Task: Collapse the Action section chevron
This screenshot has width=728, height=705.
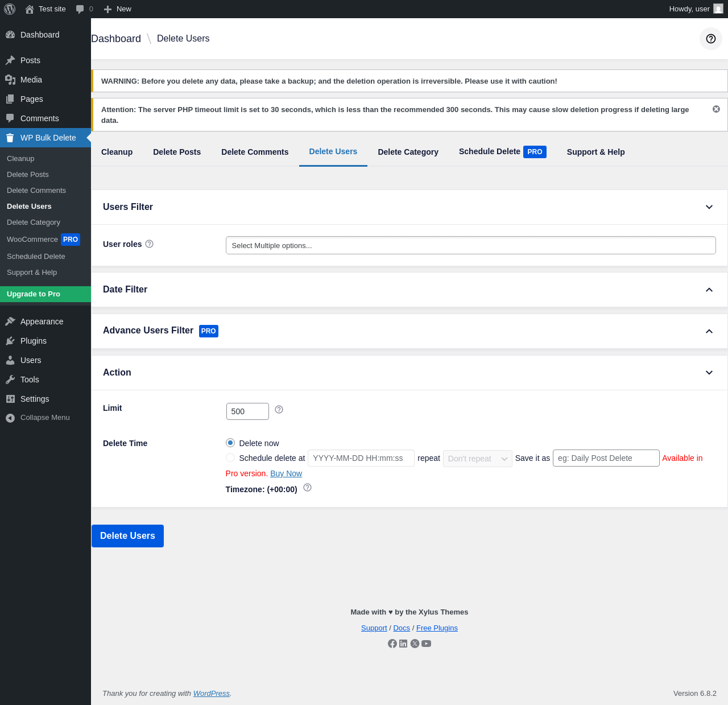Action: coord(709,373)
